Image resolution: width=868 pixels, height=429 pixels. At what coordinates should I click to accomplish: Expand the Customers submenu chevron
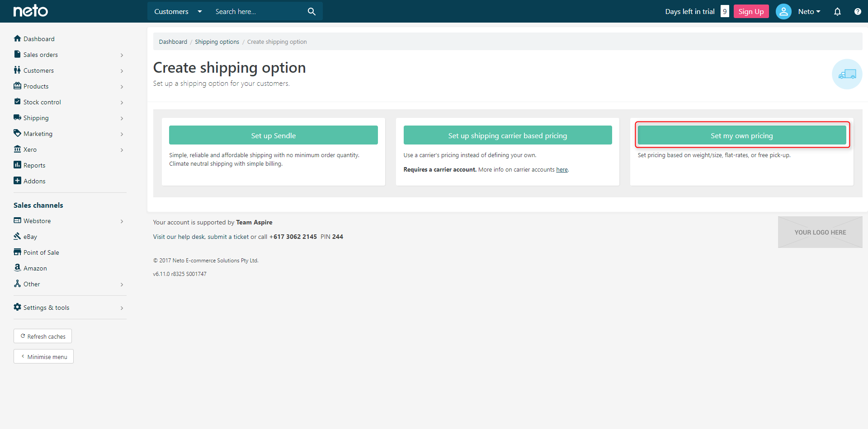(x=122, y=71)
